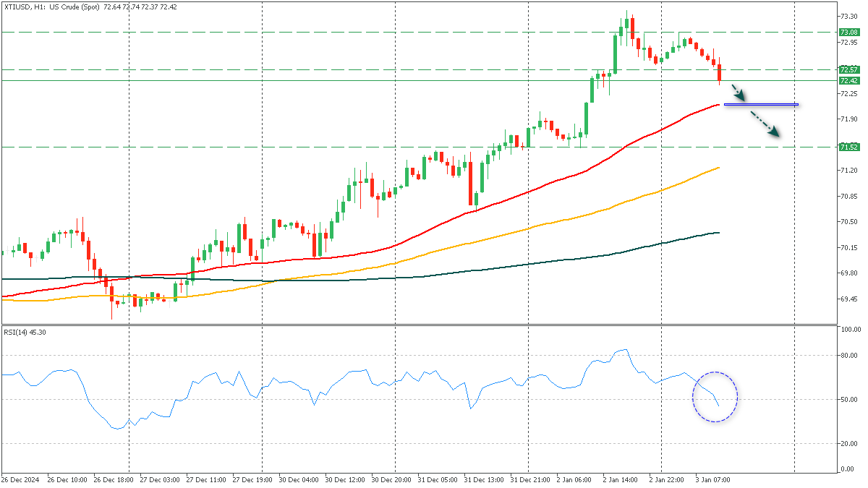The image size is (868, 488).
Task: Click the 31 Dec 21:00 time label
Action: click(530, 479)
